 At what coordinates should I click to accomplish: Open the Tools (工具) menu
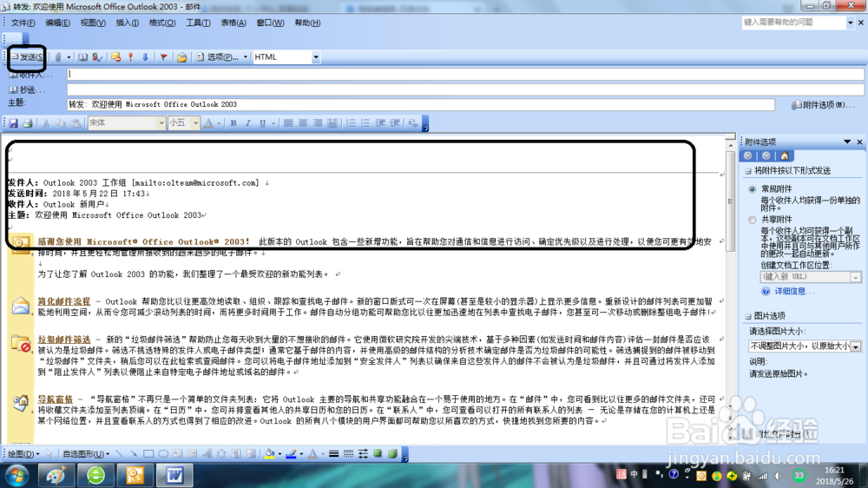[x=198, y=23]
